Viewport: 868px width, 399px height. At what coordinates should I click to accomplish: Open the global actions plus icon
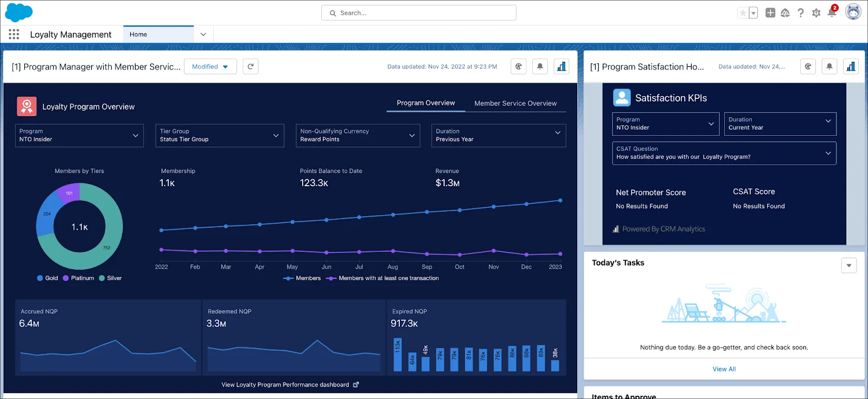770,12
